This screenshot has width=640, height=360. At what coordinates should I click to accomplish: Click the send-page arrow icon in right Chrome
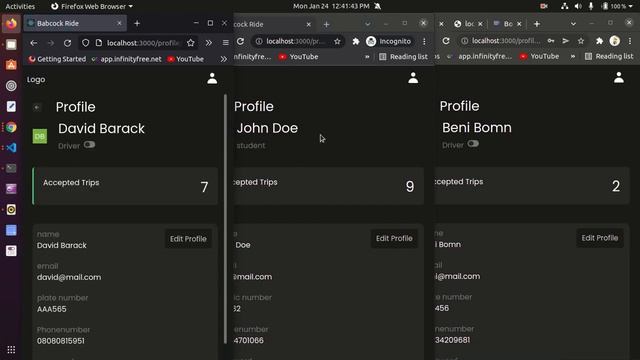click(x=566, y=41)
